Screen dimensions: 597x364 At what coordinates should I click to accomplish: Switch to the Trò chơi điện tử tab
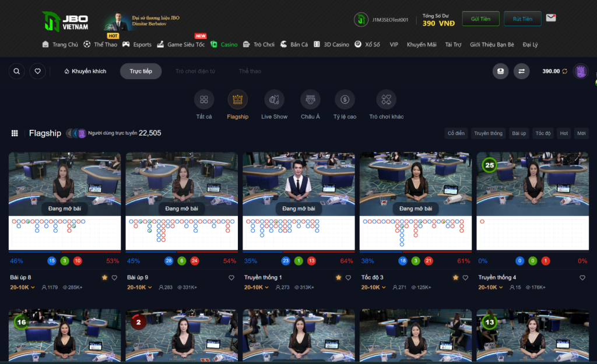click(195, 71)
